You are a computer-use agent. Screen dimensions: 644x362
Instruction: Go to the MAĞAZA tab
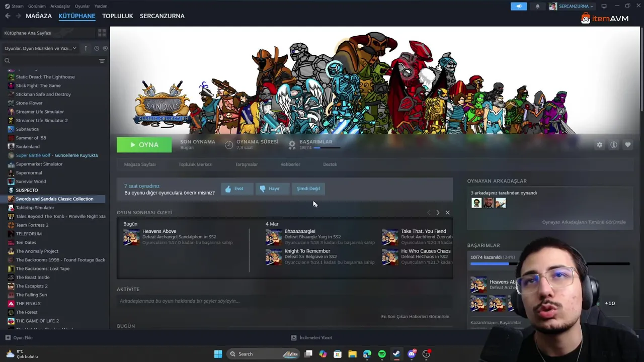click(39, 16)
